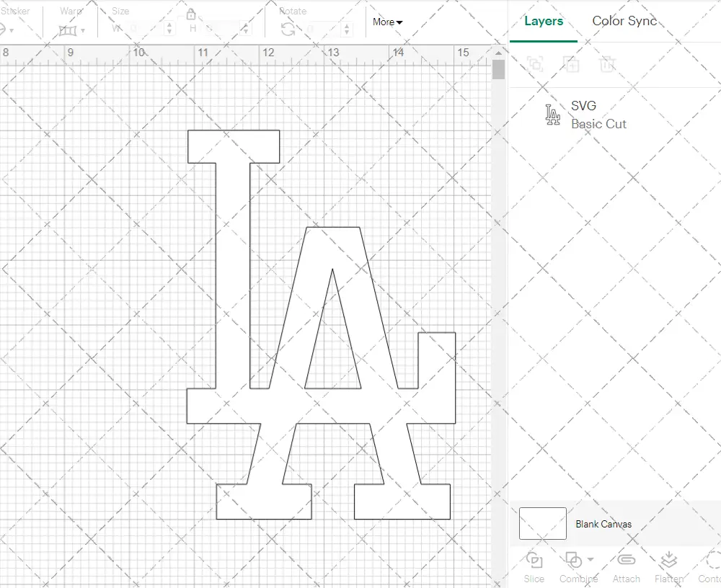
Task: Click the Flatten icon
Action: 668,561
